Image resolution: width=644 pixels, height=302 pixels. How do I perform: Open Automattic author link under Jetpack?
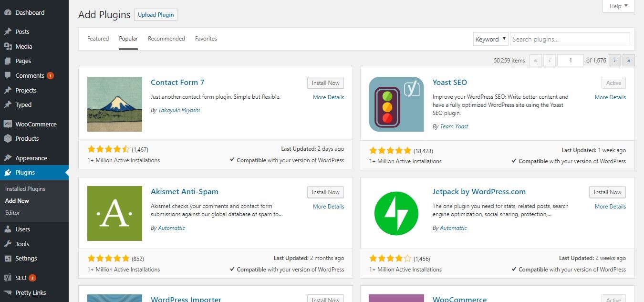(454, 228)
